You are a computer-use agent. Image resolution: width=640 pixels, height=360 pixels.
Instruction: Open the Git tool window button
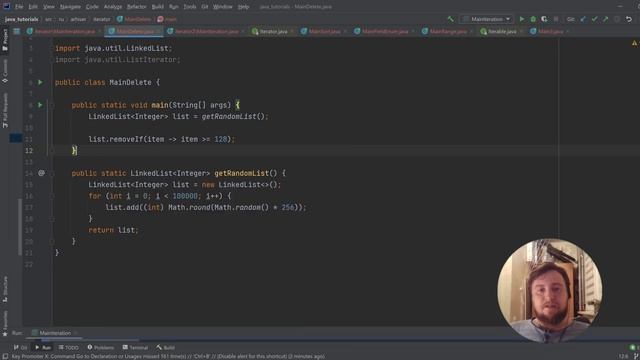[x=20, y=347]
